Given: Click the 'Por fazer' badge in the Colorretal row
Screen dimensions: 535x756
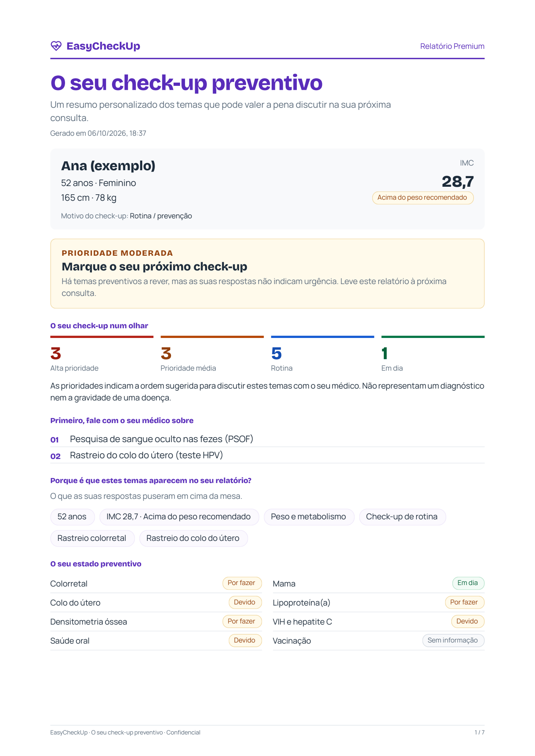Looking at the screenshot, I should click(x=242, y=583).
